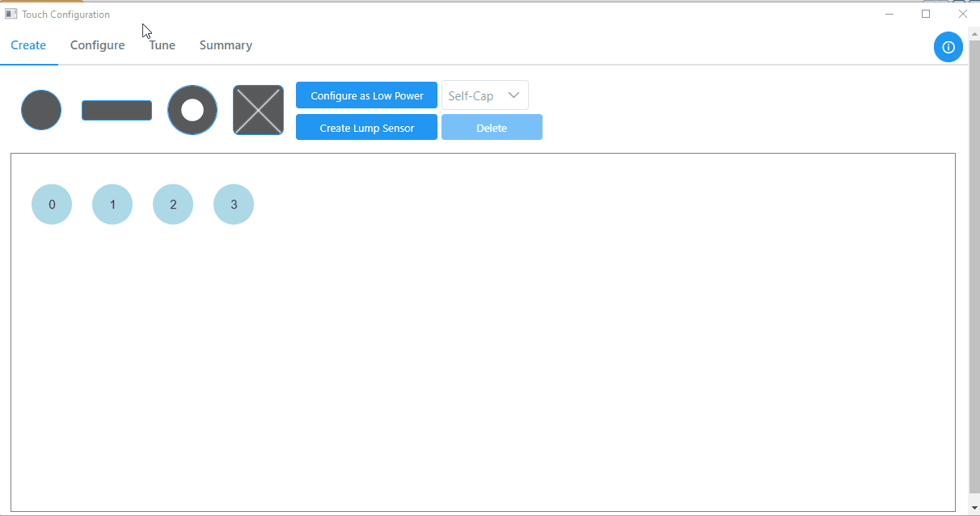Add a surface touchpad sensor
This screenshot has width=980, height=516.
pos(258,110)
